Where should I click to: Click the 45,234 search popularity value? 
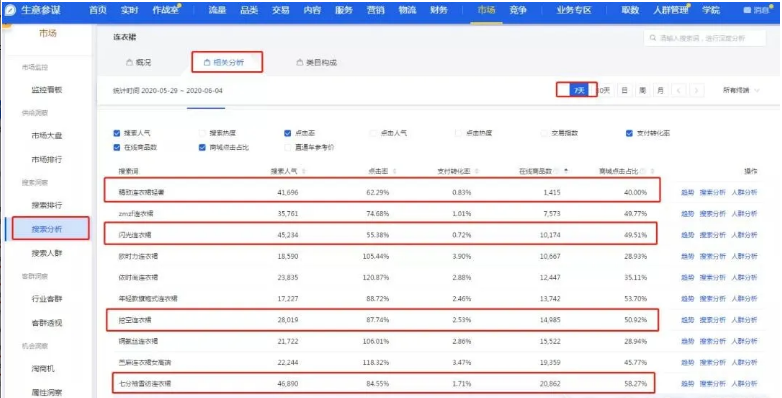click(x=288, y=235)
